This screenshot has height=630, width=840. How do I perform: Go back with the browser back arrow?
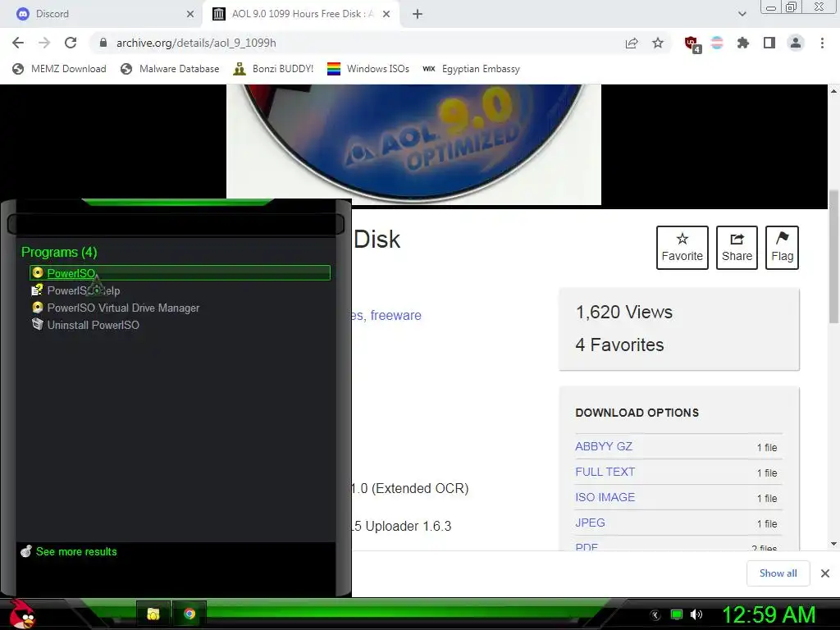[x=18, y=43]
